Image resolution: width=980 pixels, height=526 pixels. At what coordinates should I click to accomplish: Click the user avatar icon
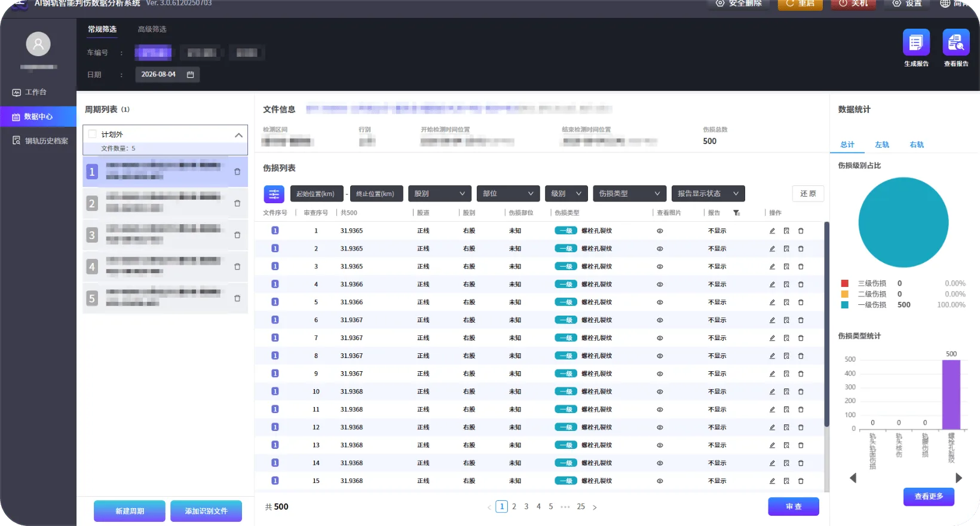(x=38, y=44)
